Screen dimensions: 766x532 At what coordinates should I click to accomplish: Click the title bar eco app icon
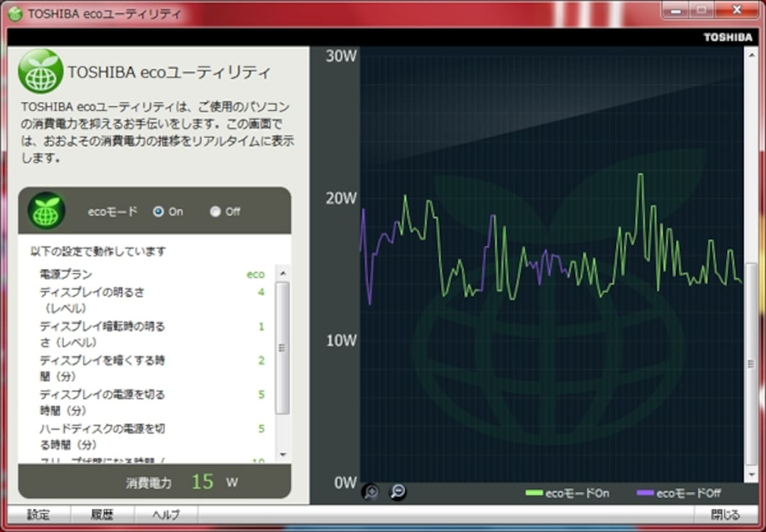15,13
